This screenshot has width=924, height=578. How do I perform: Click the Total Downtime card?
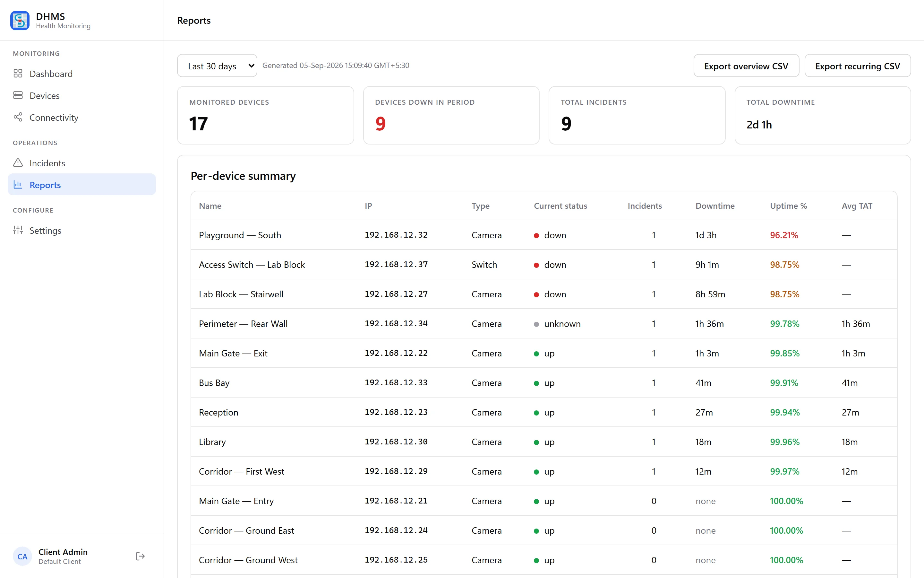click(823, 115)
